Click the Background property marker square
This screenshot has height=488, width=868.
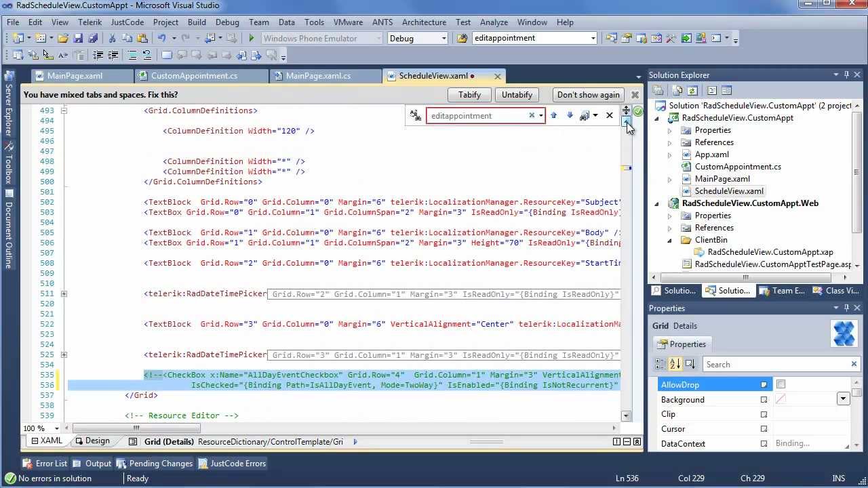764,400
